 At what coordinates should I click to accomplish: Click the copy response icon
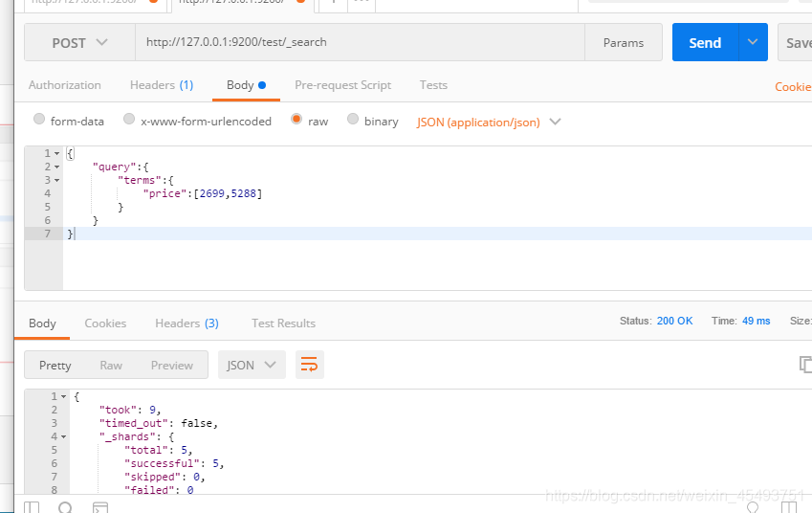tap(805, 365)
